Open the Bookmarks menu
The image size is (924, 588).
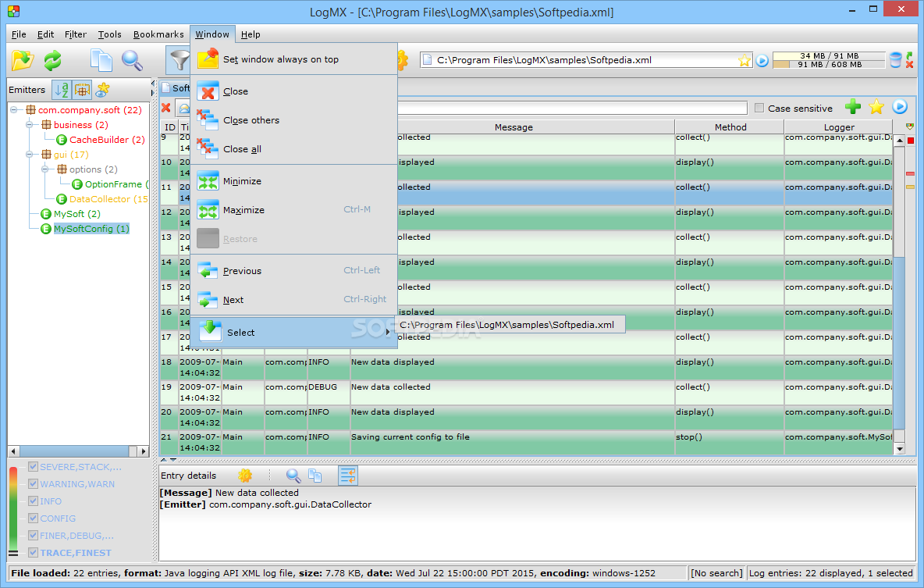[x=158, y=34]
